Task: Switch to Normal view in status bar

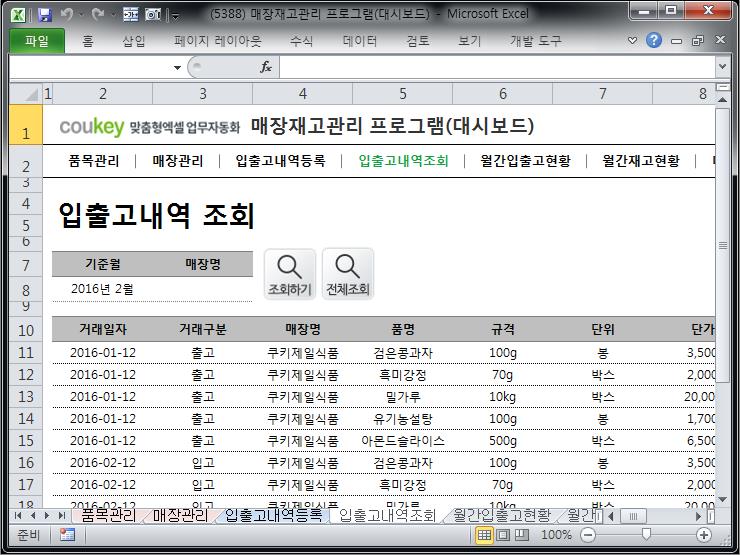Action: [x=484, y=535]
